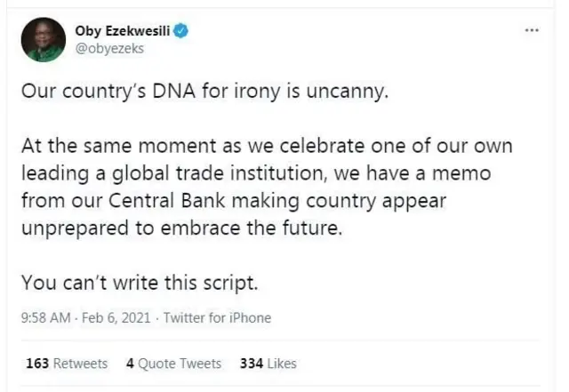The width and height of the screenshot is (569, 392).
Task: View the 163 Retweets list
Action: click(67, 364)
